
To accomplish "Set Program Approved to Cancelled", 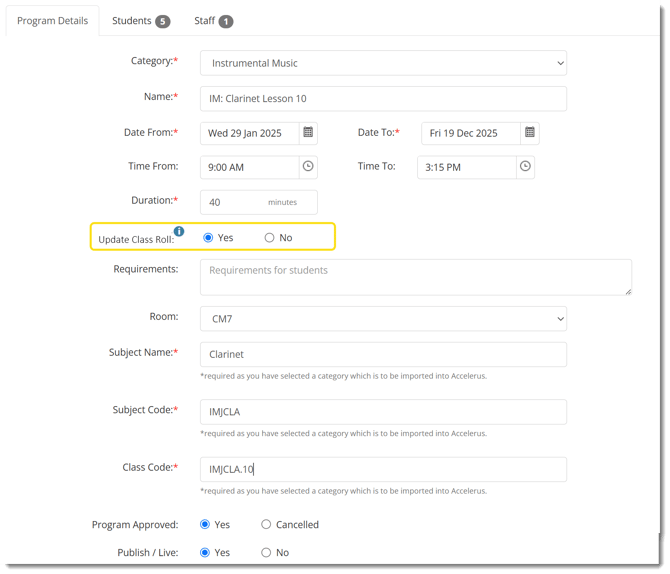I will pyautogui.click(x=266, y=524).
